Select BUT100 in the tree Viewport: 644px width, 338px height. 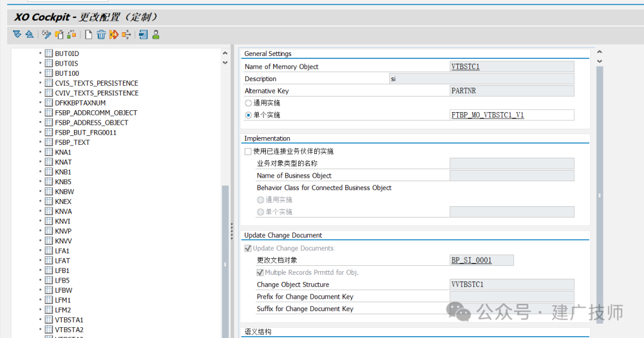[x=67, y=73]
